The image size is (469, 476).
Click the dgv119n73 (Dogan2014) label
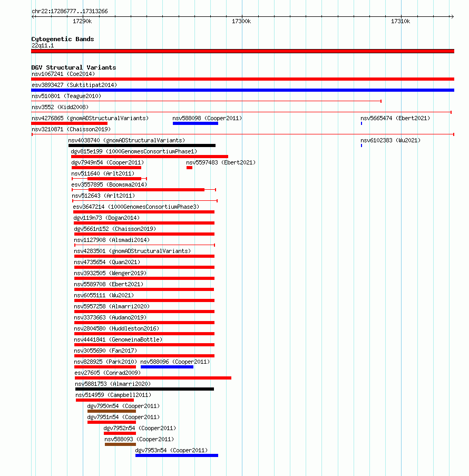106,218
